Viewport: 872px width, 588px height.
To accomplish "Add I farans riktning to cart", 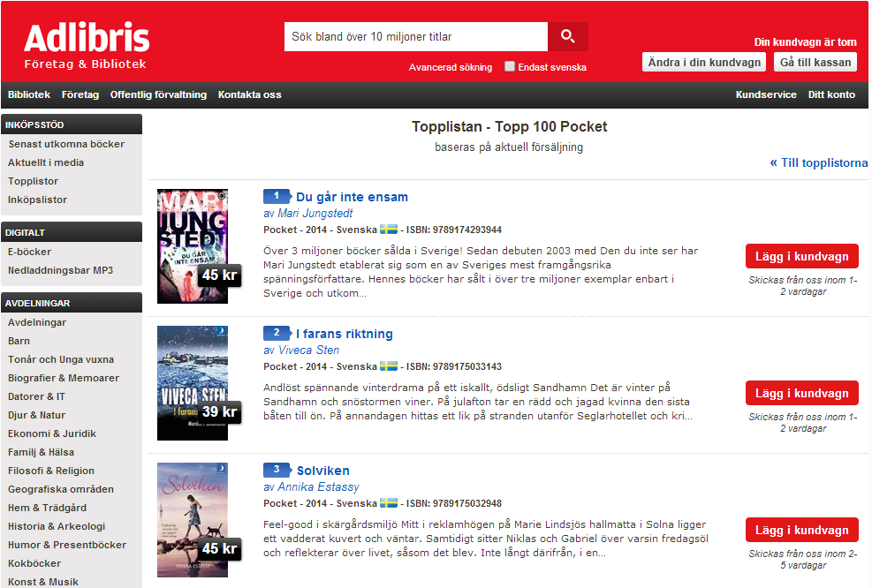I will click(x=802, y=393).
